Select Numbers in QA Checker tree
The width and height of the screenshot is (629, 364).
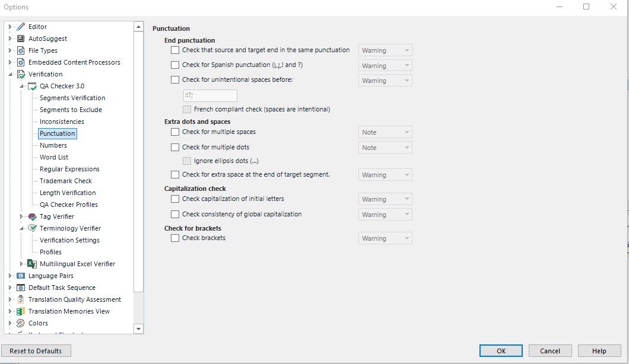tap(53, 145)
